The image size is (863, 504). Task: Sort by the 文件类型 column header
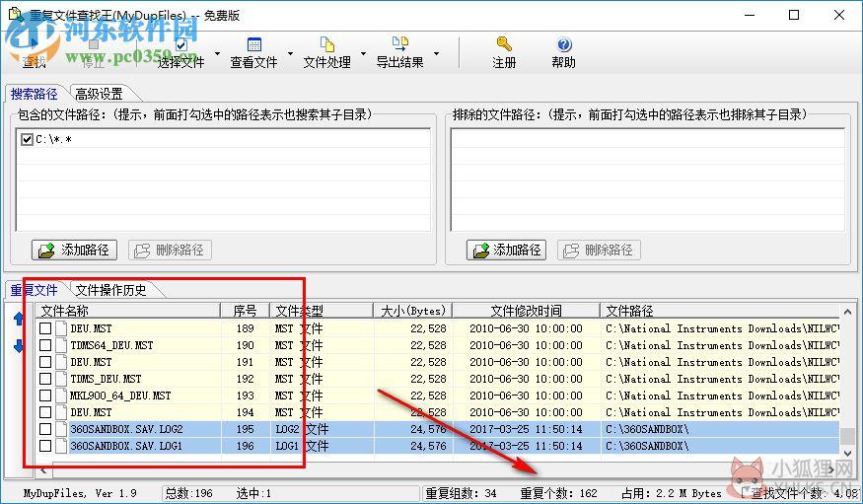pyautogui.click(x=322, y=311)
